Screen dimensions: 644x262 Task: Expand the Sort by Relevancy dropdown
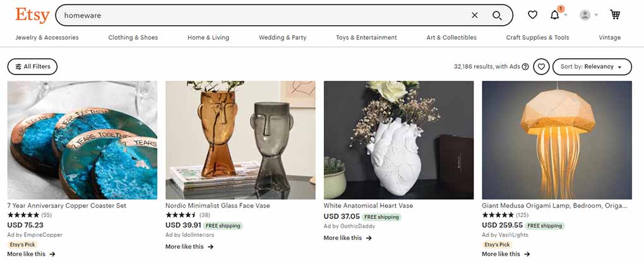click(x=592, y=66)
